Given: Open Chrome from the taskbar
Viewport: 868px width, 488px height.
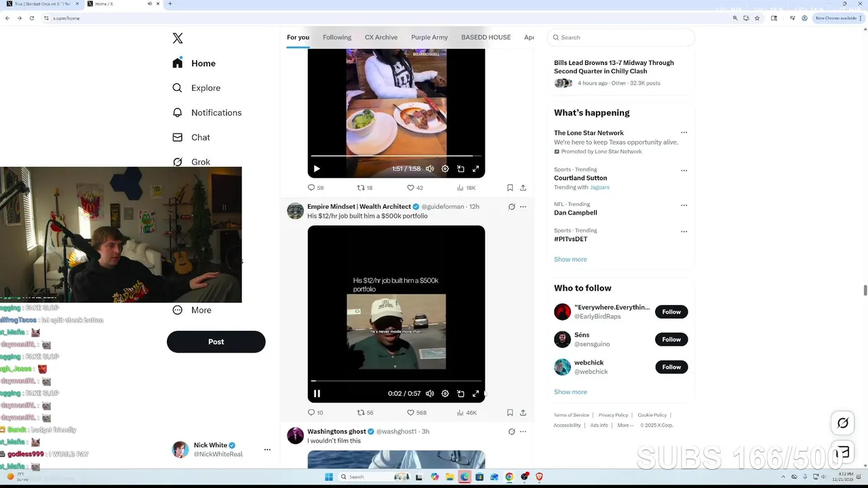Looking at the screenshot, I should click(x=509, y=477).
